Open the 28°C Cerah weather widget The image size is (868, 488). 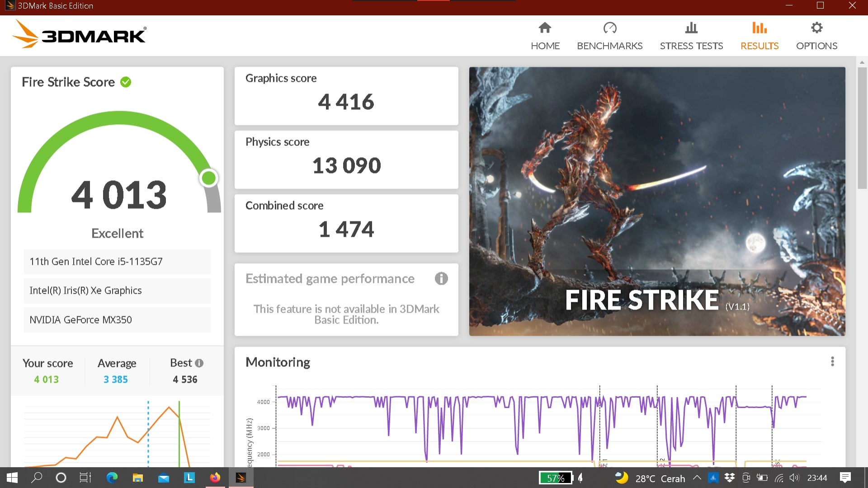pos(650,478)
